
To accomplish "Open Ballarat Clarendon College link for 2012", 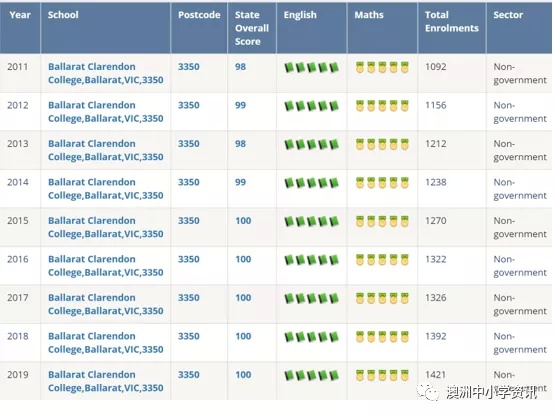I will point(106,112).
